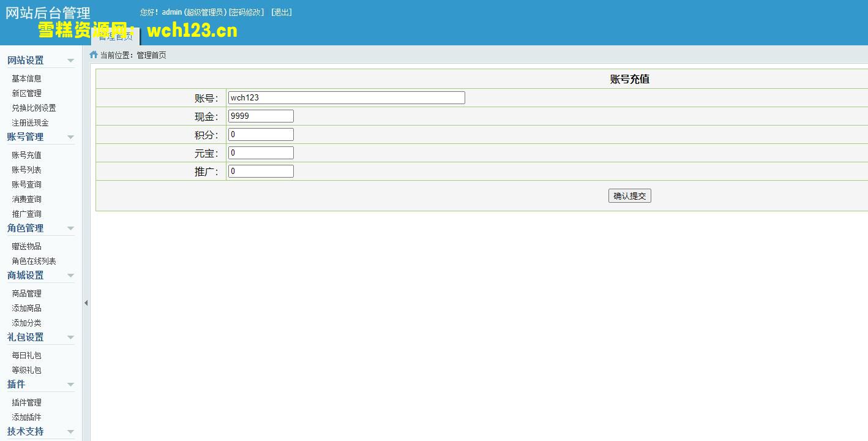Open 每日礼包 settings
Image resolution: width=868 pixels, height=441 pixels.
pyautogui.click(x=27, y=355)
